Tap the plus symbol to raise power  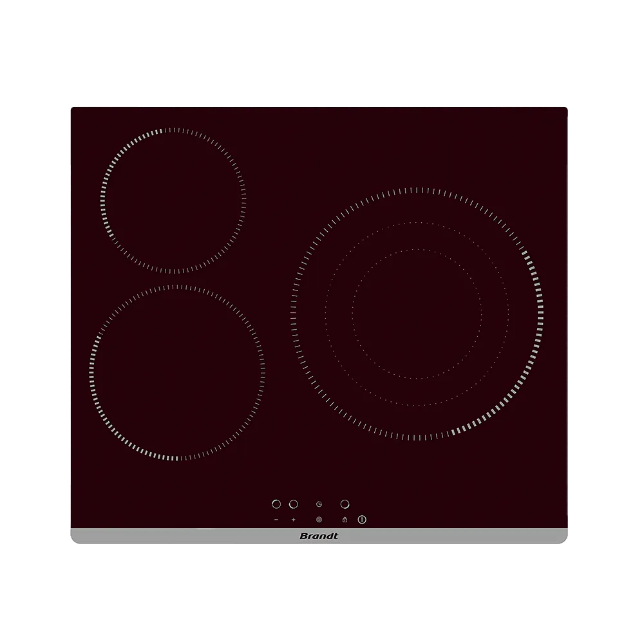coord(293,520)
